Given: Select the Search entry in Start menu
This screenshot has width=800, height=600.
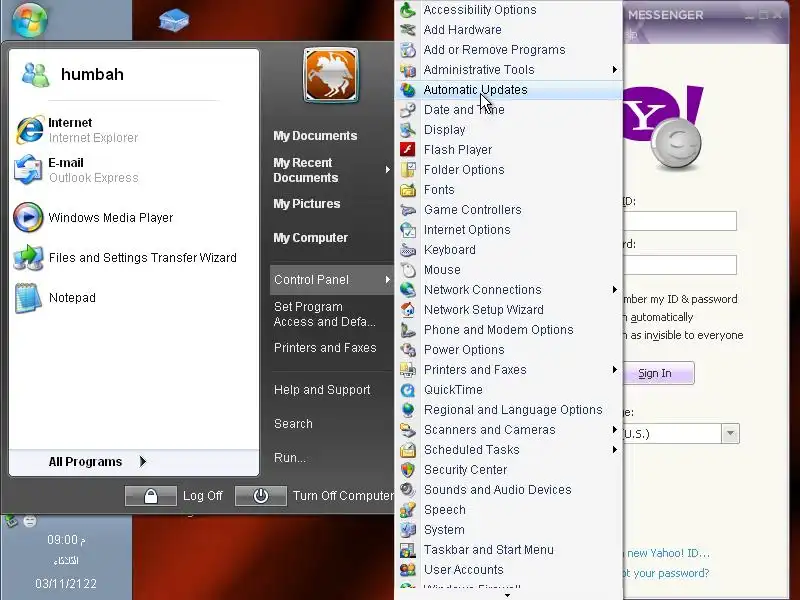Looking at the screenshot, I should [x=293, y=424].
